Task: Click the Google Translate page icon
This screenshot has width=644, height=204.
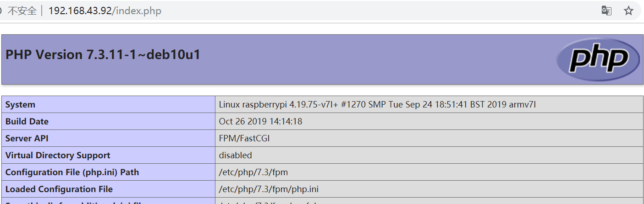Action: (x=606, y=11)
